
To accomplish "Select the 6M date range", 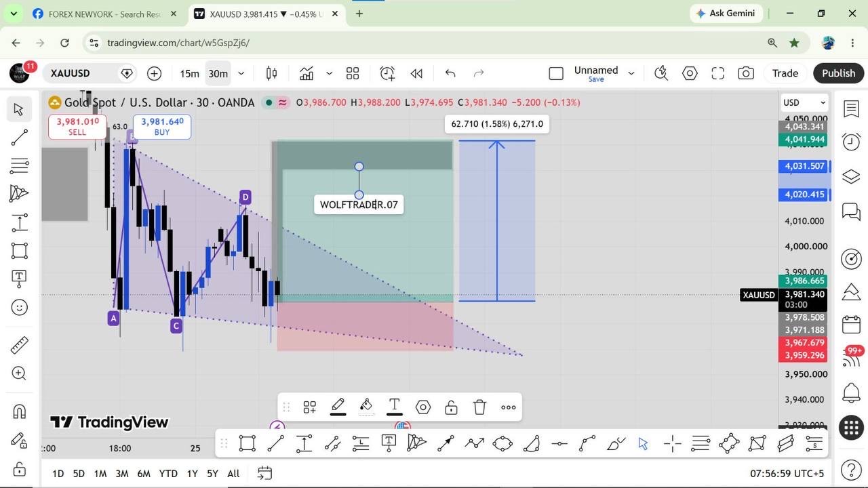I will 143,473.
